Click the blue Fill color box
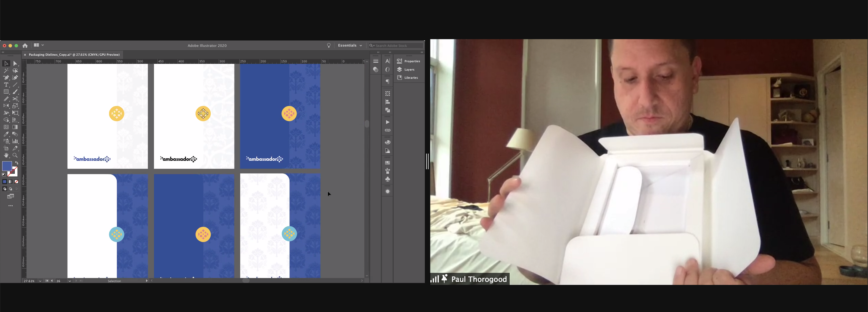 tap(7, 166)
